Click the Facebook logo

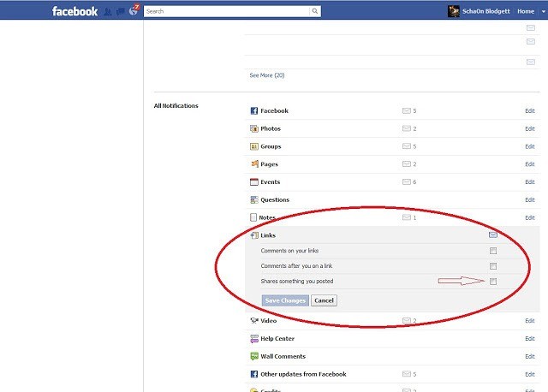74,12
